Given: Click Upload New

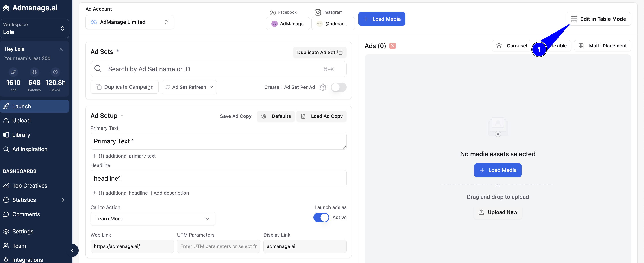Looking at the screenshot, I should 498,212.
